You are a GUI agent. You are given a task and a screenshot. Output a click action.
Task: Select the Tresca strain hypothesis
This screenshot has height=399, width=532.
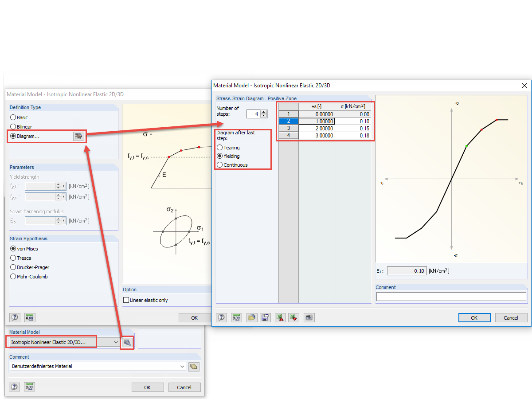pos(13,258)
